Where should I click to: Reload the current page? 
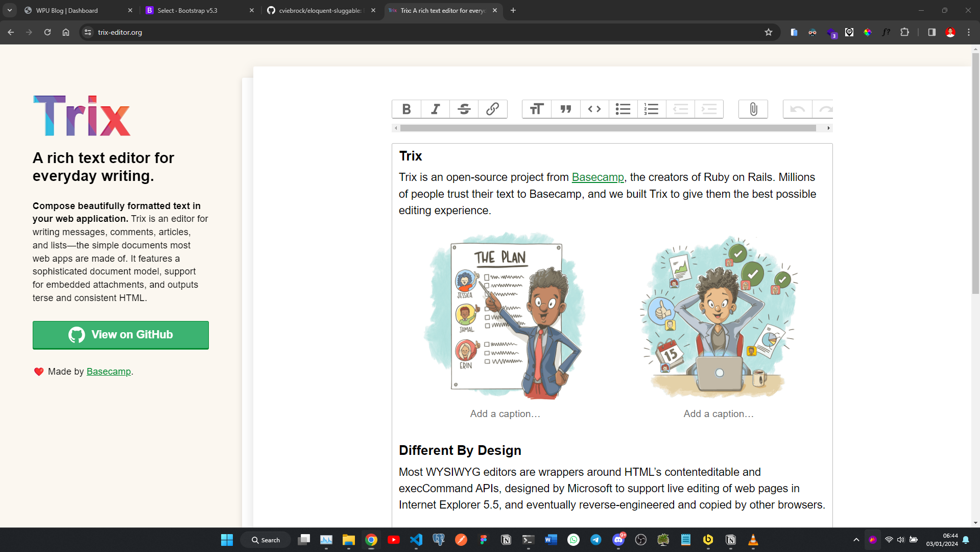click(x=47, y=32)
